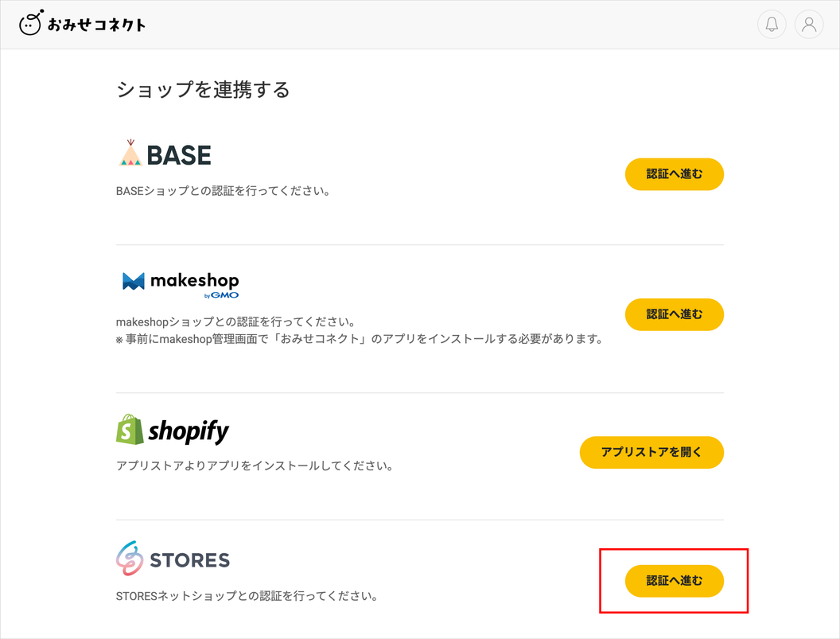Open the notifications bell icon
The width and height of the screenshot is (840, 639).
pyautogui.click(x=772, y=24)
